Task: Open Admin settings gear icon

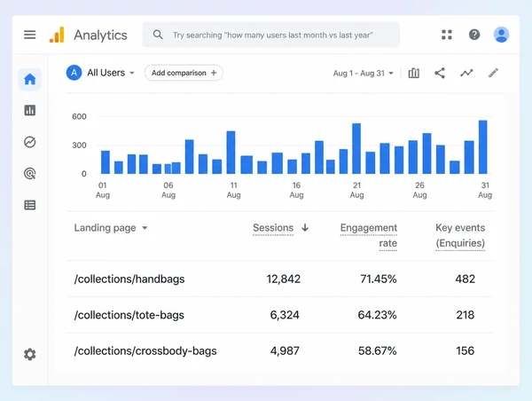Action: tap(30, 354)
